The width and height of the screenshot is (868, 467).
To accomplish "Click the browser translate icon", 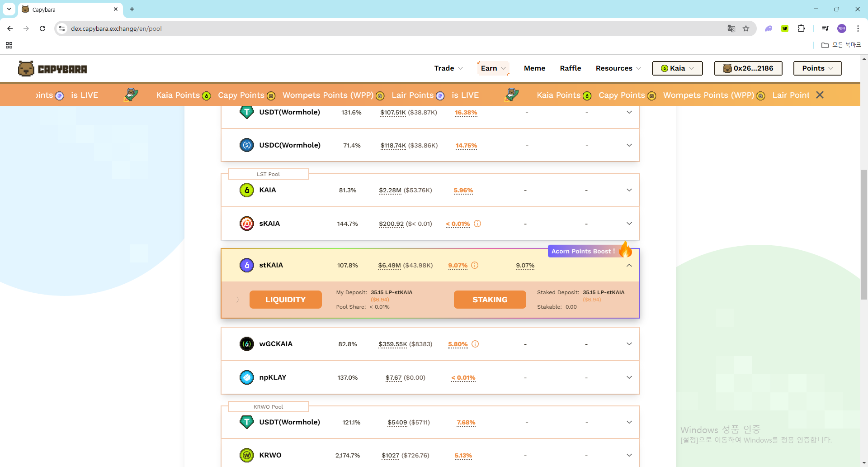I will point(731,29).
